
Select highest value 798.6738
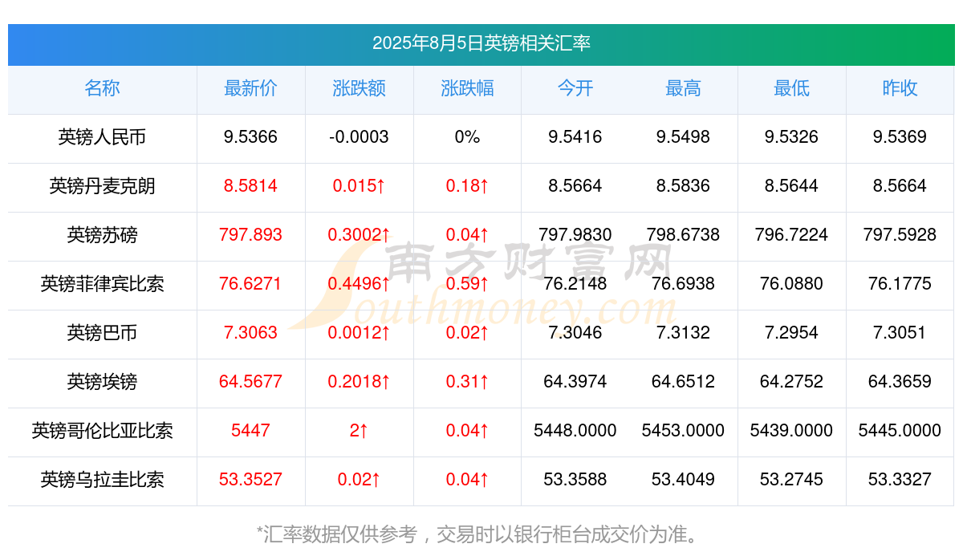point(683,235)
